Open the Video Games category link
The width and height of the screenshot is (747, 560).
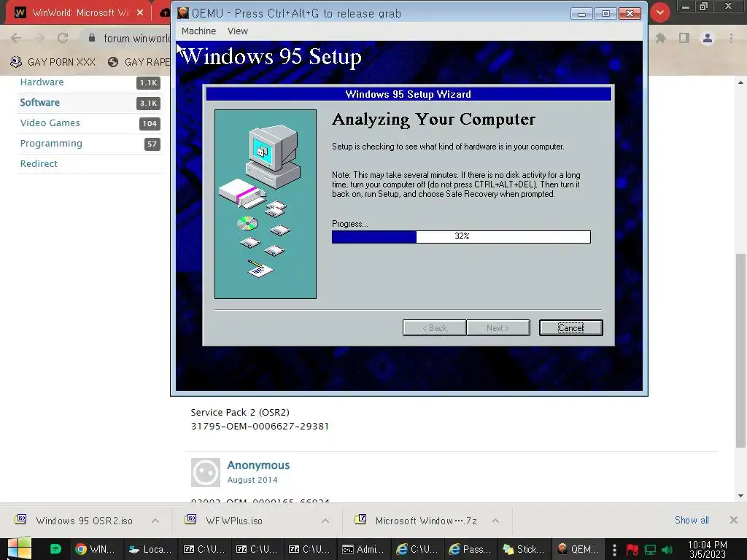(x=50, y=122)
